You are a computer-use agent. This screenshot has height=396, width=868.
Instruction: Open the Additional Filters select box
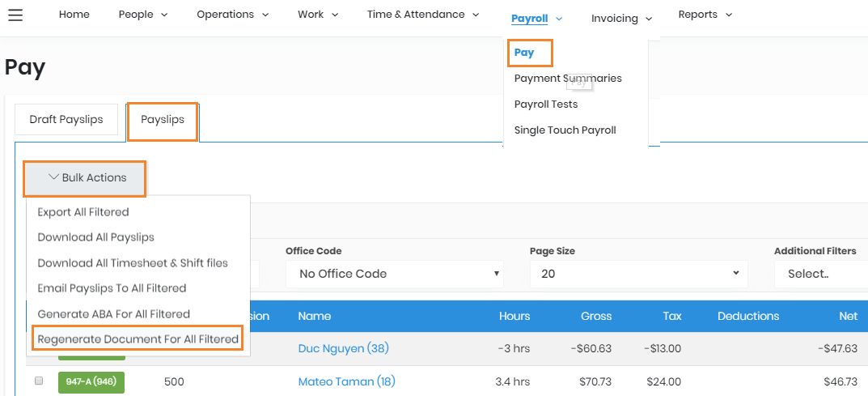[820, 274]
